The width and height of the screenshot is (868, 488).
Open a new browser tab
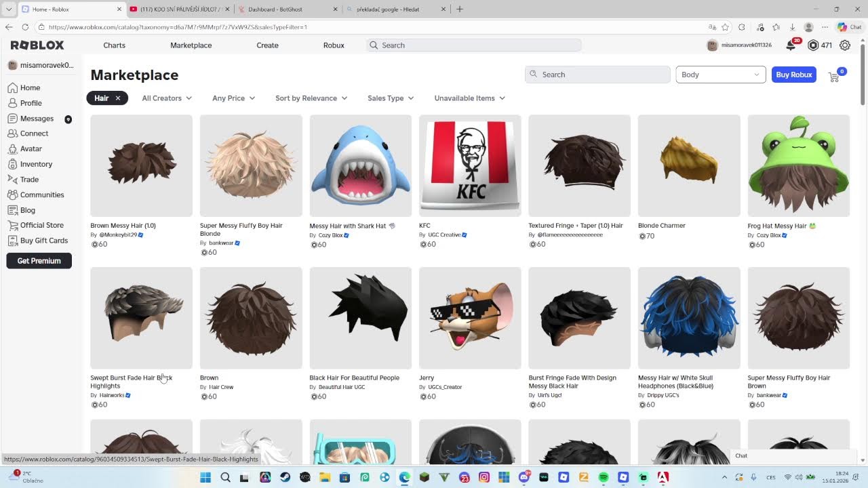(460, 9)
